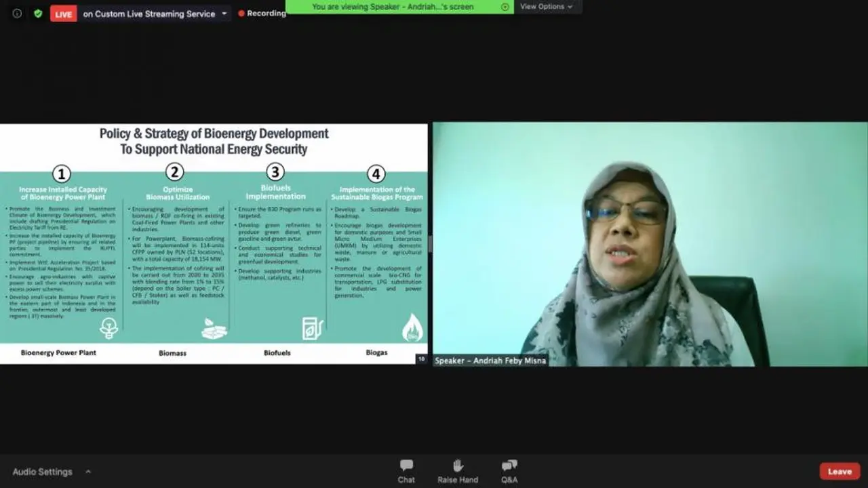
Task: Click the red LIVE indicator badge
Action: click(64, 14)
